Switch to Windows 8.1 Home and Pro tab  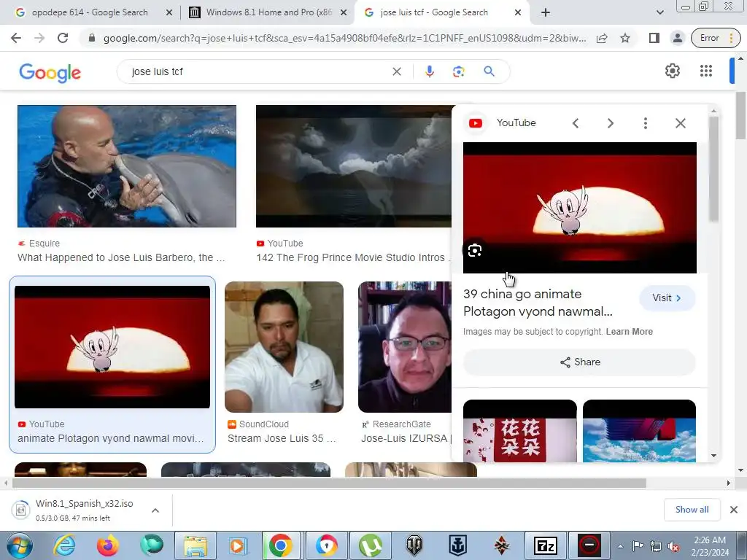pos(268,12)
